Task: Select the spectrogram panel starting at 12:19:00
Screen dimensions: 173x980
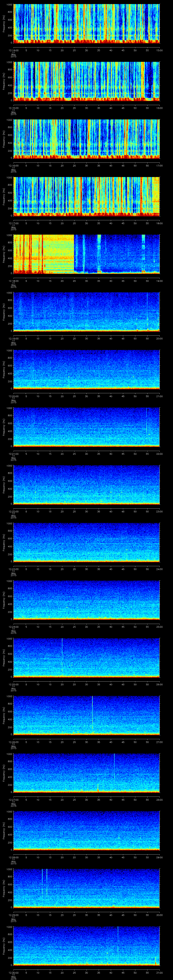Action: [x=87, y=312]
